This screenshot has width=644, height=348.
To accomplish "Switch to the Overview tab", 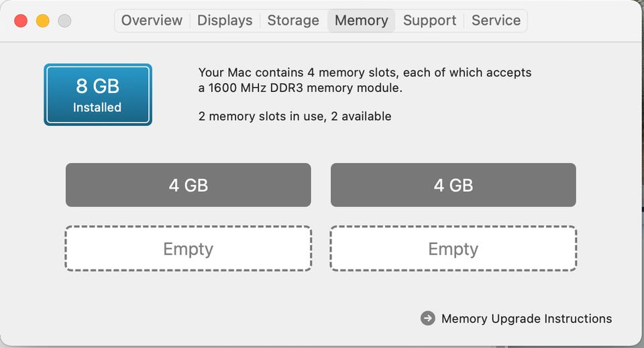I will [x=152, y=20].
